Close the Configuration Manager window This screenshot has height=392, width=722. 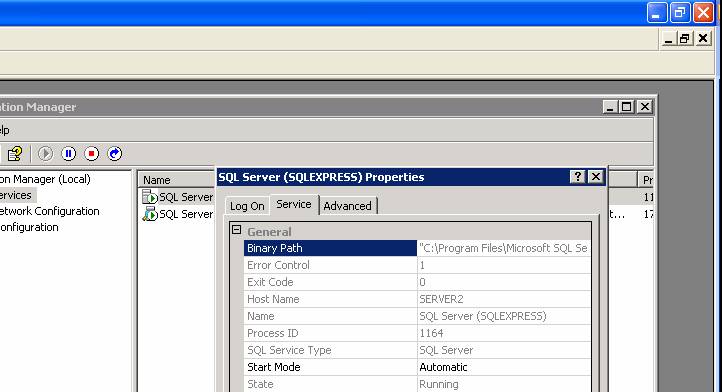[x=645, y=107]
